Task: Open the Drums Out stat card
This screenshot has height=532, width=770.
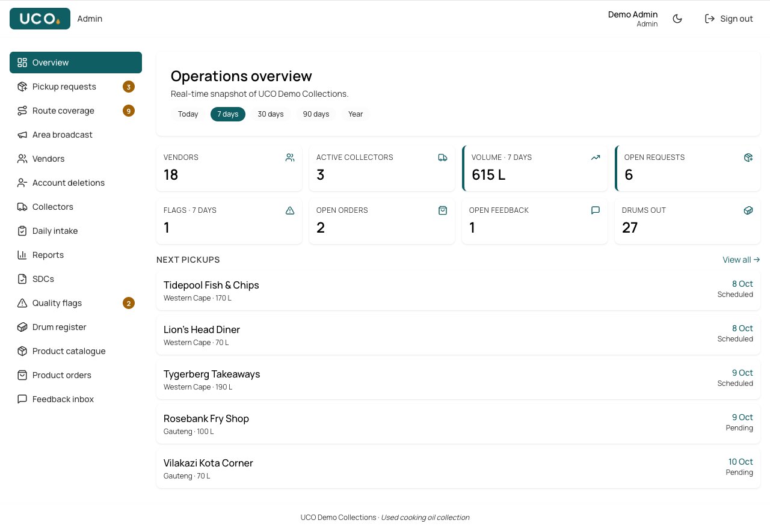Action: coord(688,221)
